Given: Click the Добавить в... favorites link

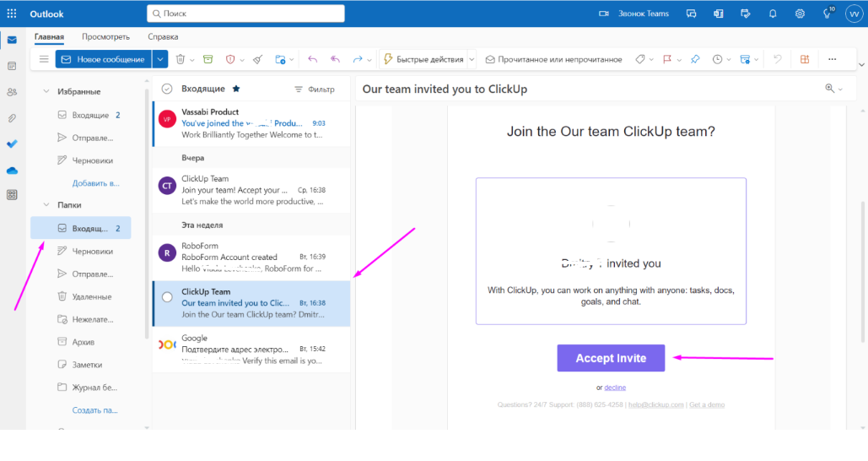Looking at the screenshot, I should click(96, 183).
